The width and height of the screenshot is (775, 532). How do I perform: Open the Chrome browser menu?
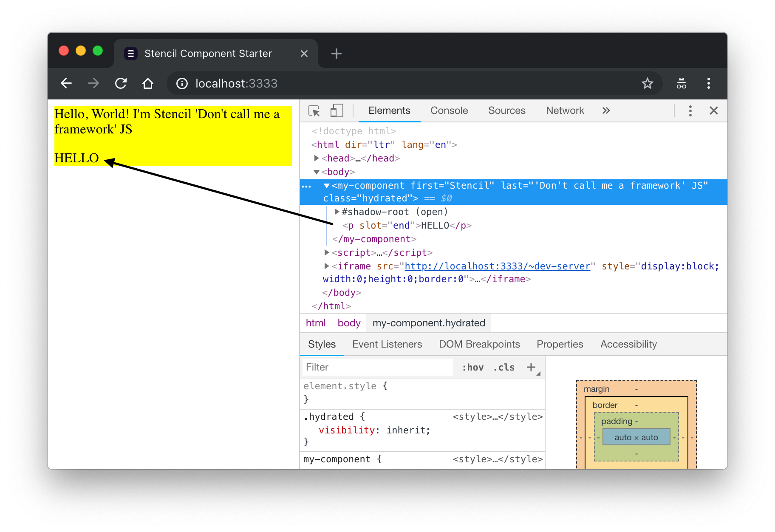708,84
